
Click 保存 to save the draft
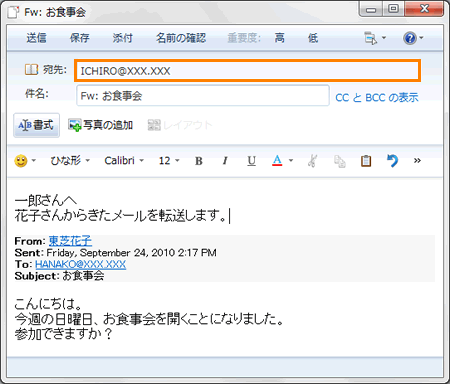click(79, 38)
